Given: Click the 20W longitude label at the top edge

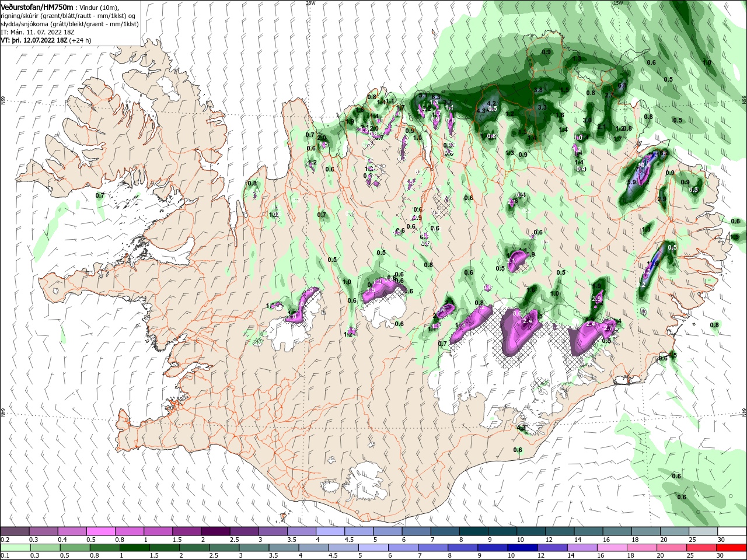Looking at the screenshot, I should [x=310, y=2].
